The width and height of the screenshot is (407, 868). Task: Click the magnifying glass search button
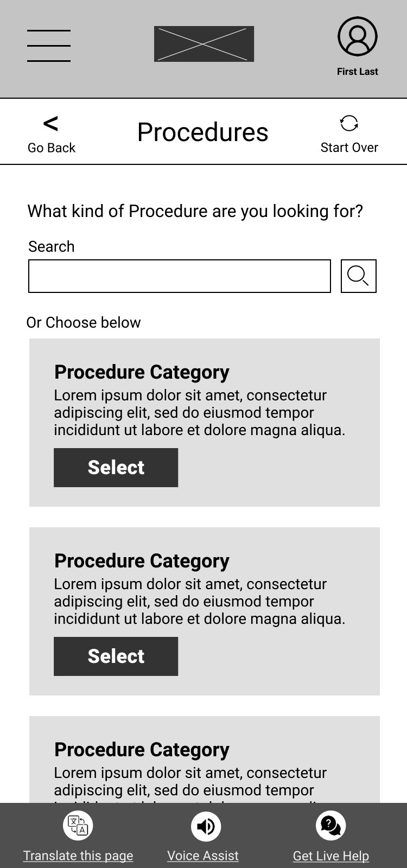pyautogui.click(x=358, y=276)
